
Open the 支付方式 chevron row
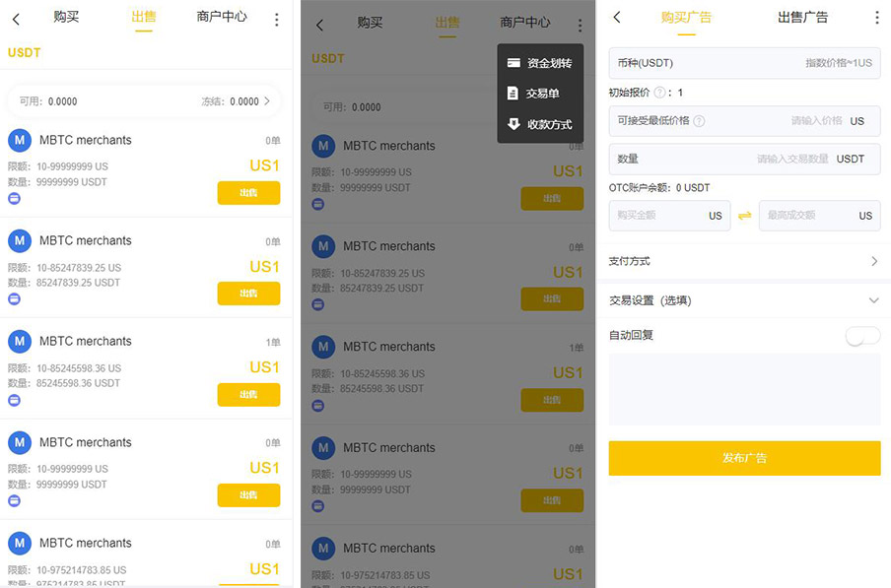pyautogui.click(x=744, y=261)
